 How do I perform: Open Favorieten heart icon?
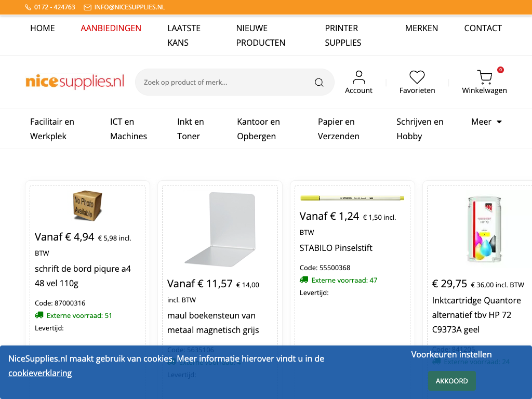coord(417,77)
